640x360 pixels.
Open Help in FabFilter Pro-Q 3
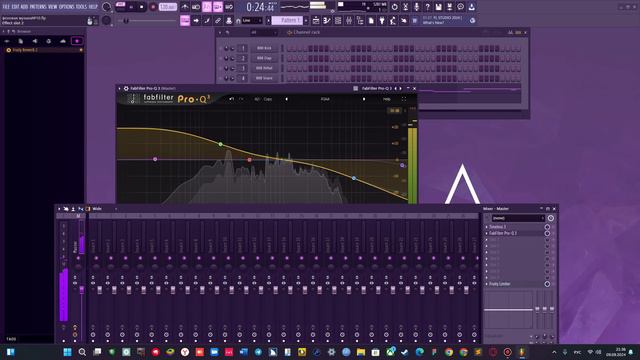[387, 99]
